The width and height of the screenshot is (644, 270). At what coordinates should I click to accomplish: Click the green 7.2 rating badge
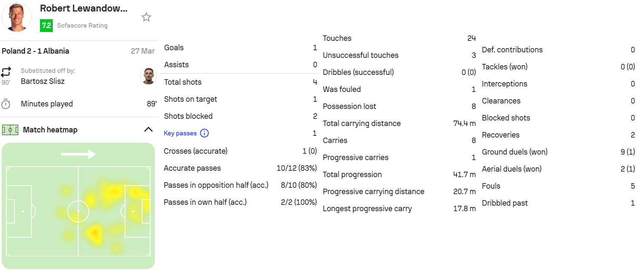coord(46,26)
